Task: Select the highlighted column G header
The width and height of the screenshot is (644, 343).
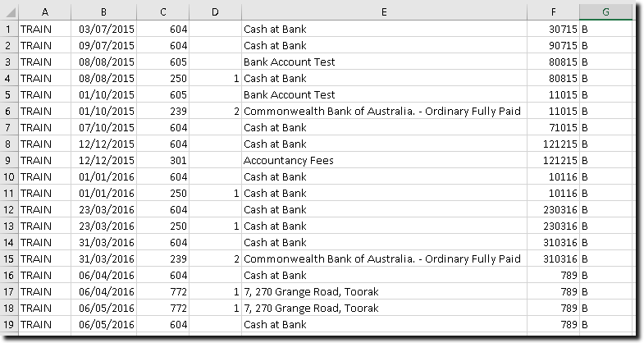Action: point(605,11)
